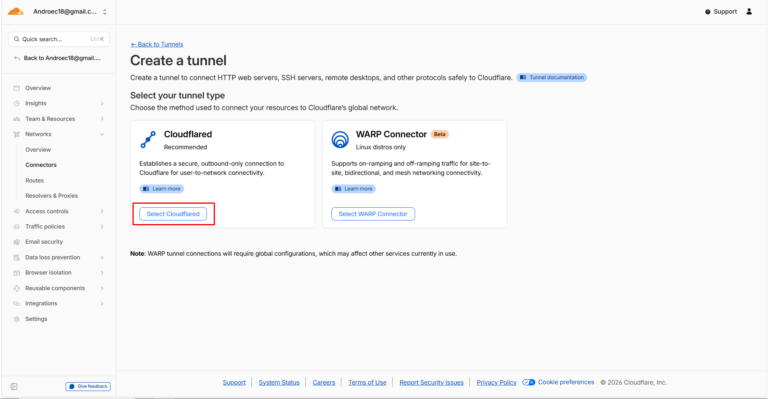The image size is (768, 399).
Task: Open Overview under Networks
Action: coord(38,150)
